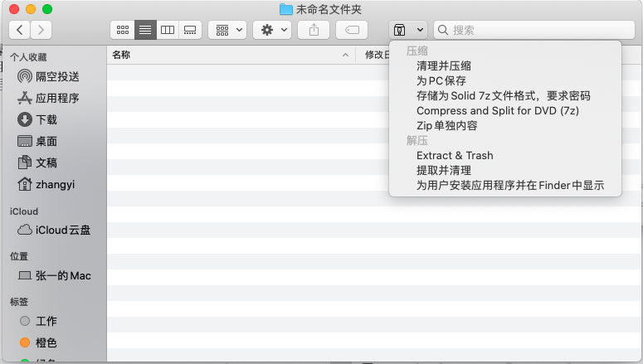Open the gear action menu
643x364 pixels.
pos(273,30)
